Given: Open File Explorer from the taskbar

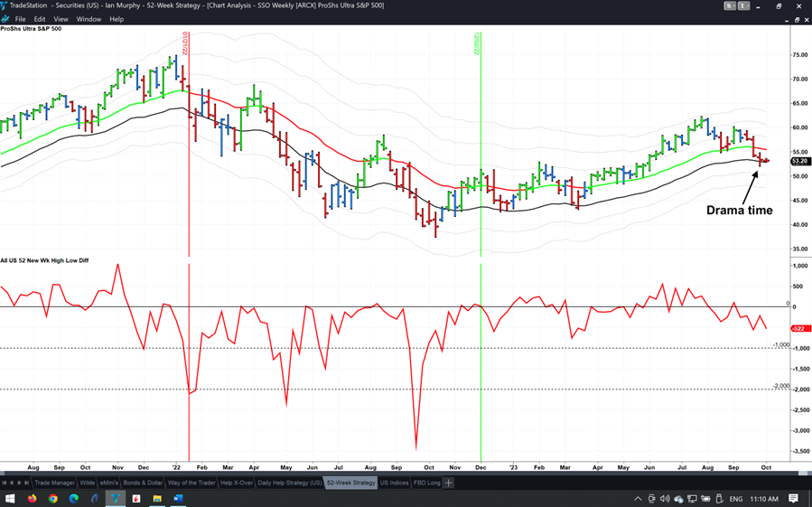Looking at the screenshot, I should click(157, 499).
